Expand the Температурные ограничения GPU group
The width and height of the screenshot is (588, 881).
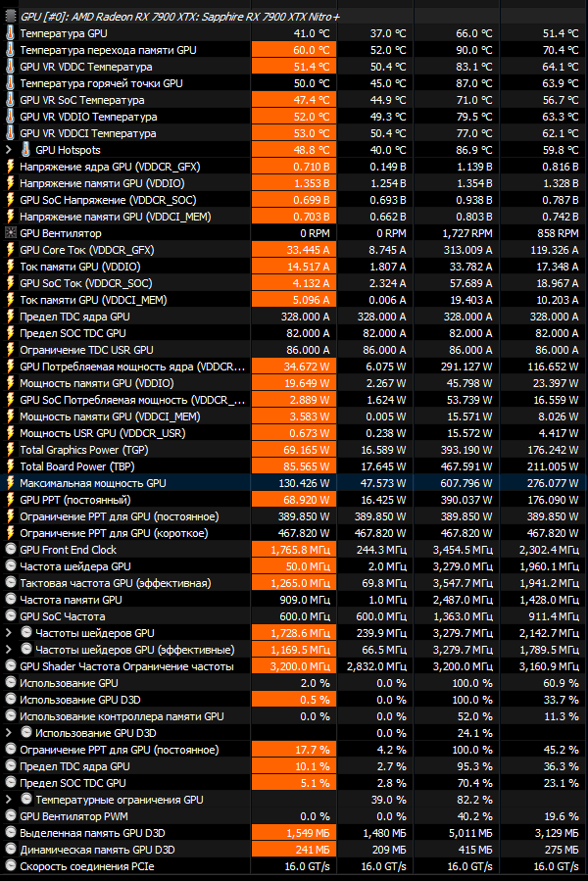[x=9, y=800]
